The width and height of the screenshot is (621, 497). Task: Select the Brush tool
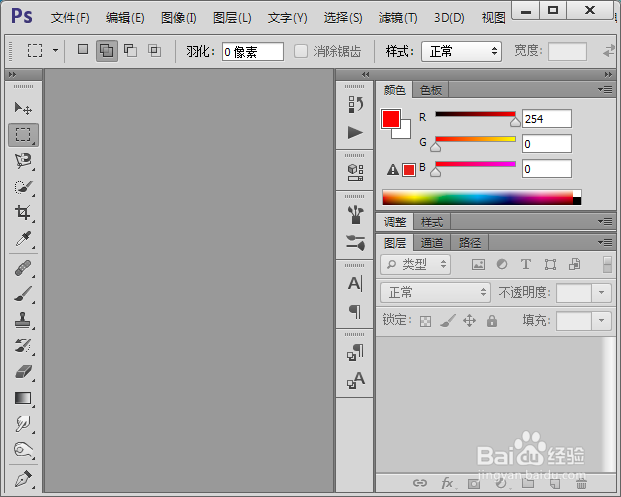(23, 294)
